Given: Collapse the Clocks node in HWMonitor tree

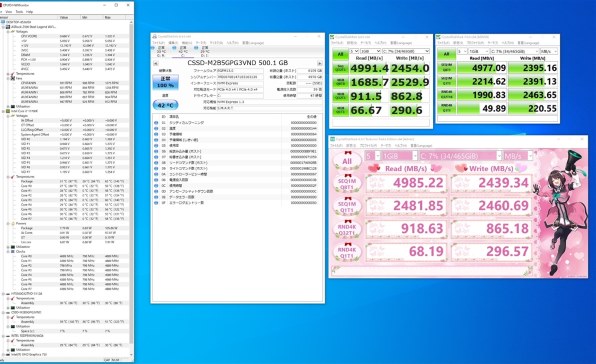Looking at the screenshot, I should point(8,252).
